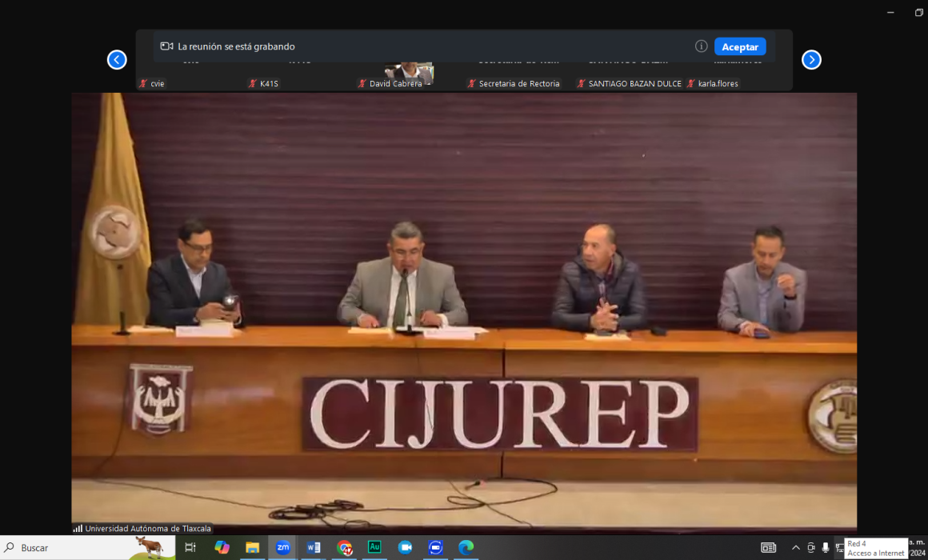Open Adobe Audition from the taskbar
Screen dimensions: 928x560
tap(374, 547)
